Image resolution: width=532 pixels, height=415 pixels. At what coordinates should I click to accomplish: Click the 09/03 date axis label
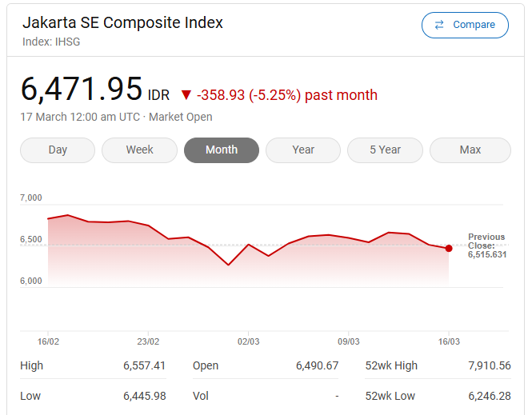(349, 341)
